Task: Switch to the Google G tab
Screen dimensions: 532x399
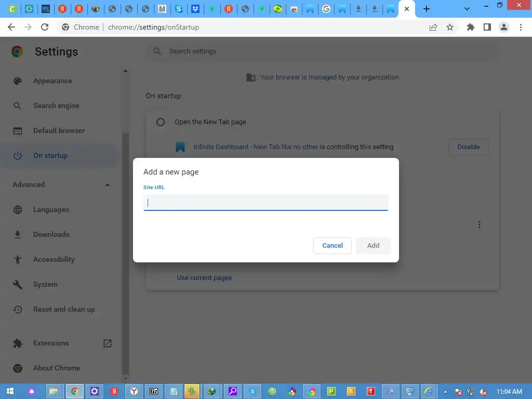Action: click(x=326, y=9)
